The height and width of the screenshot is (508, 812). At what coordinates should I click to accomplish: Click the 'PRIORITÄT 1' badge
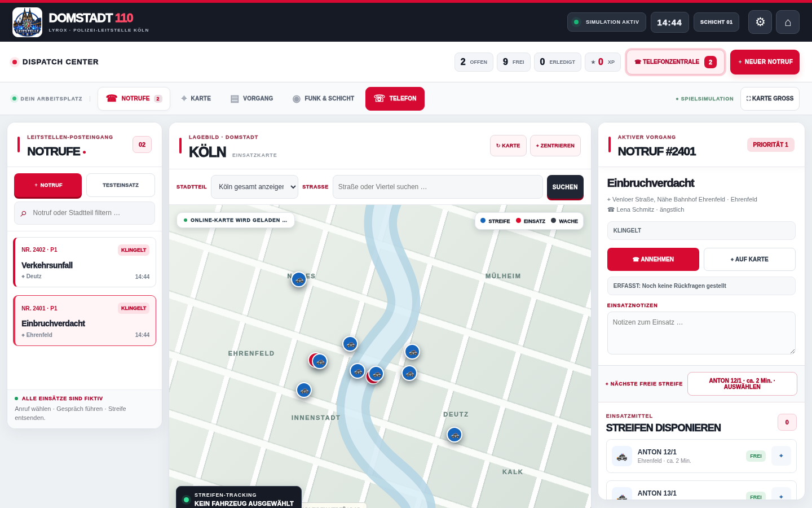771,145
